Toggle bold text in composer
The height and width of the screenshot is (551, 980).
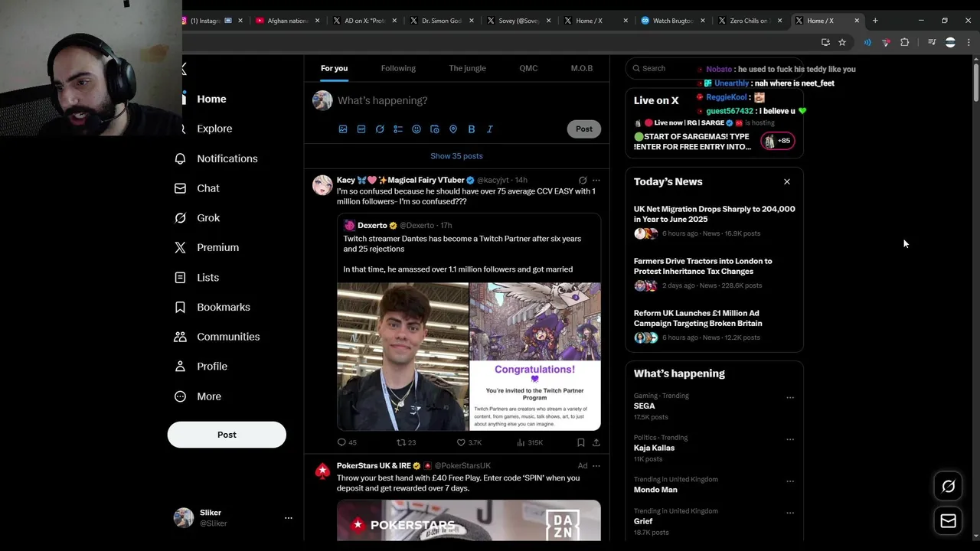pyautogui.click(x=472, y=129)
